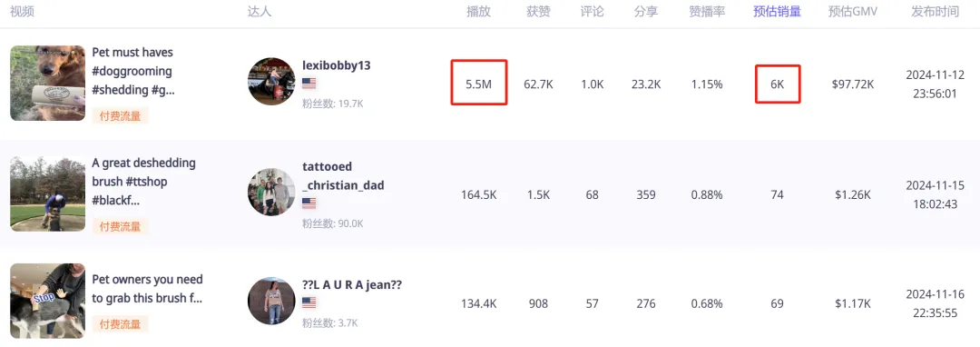Sort by 预估GMV column header
This screenshot has width=980, height=347.
(x=852, y=12)
